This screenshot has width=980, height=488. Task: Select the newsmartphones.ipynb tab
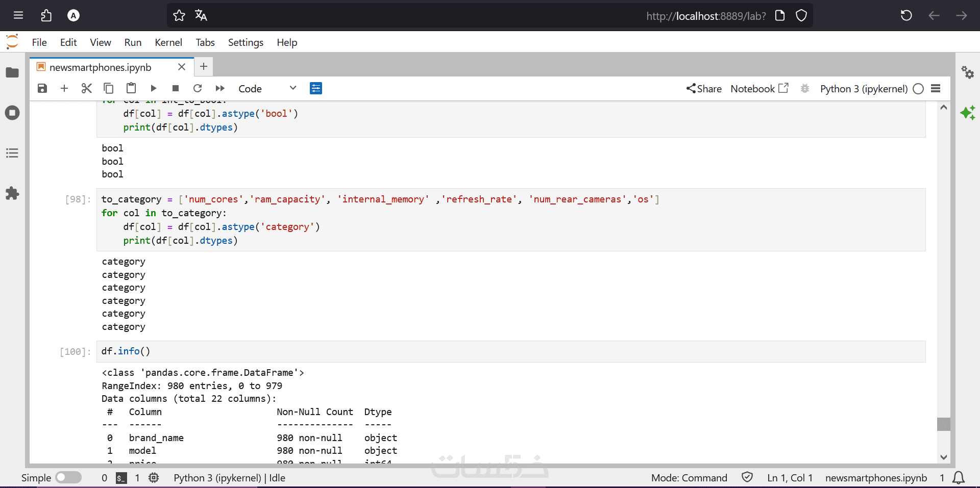pos(101,67)
